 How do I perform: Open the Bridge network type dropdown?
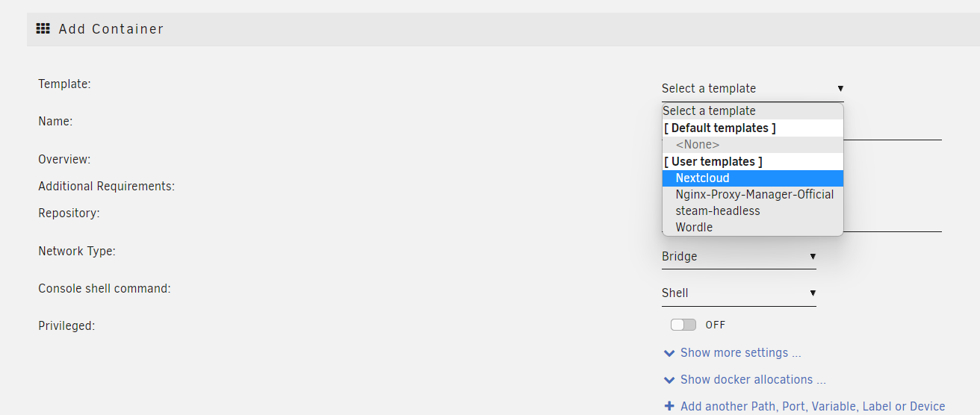coord(739,256)
